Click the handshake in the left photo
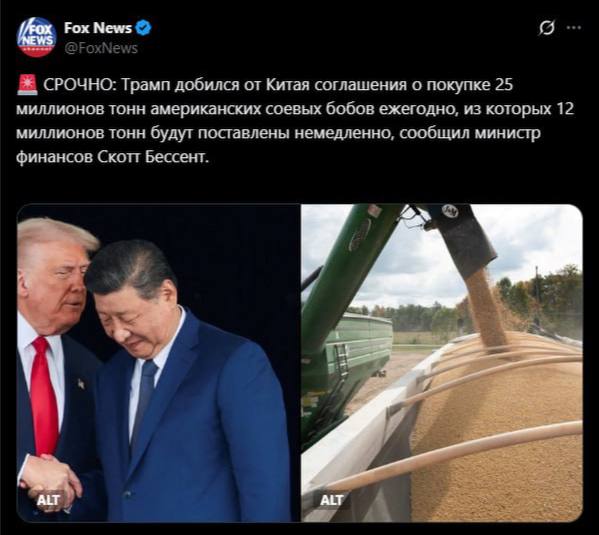 [x=49, y=478]
